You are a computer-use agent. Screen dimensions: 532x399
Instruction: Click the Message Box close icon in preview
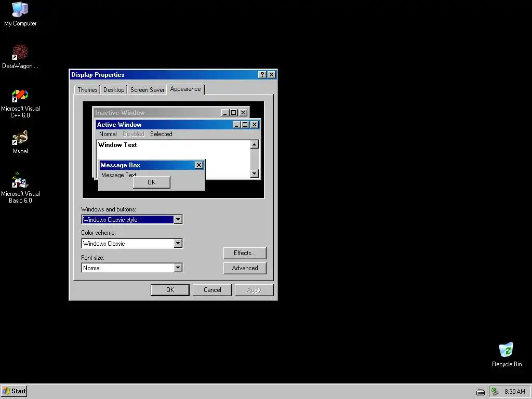(x=199, y=165)
